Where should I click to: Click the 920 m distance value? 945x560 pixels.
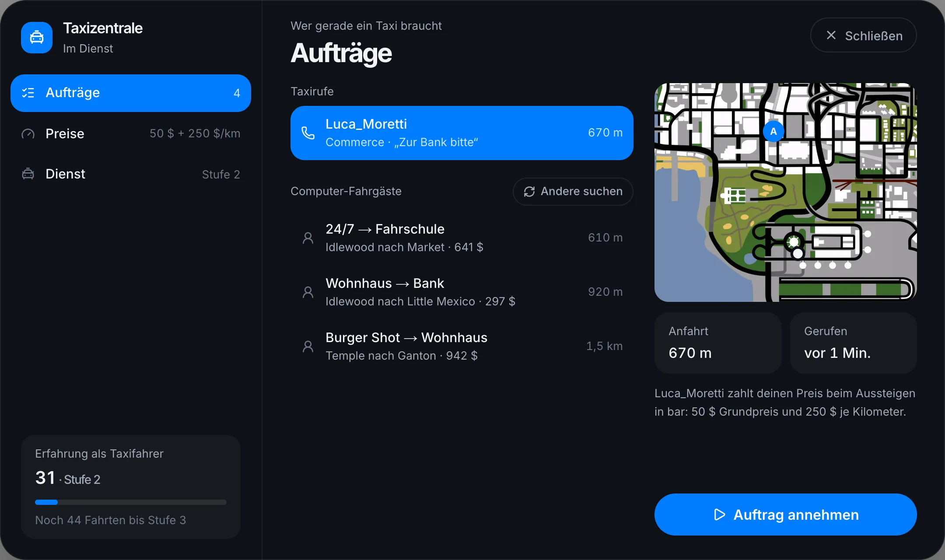pos(605,292)
